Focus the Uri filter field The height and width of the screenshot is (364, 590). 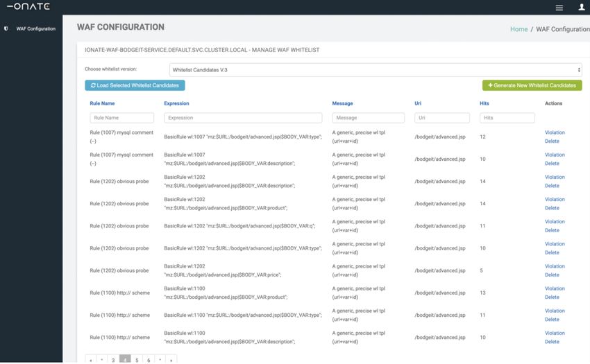pyautogui.click(x=442, y=118)
